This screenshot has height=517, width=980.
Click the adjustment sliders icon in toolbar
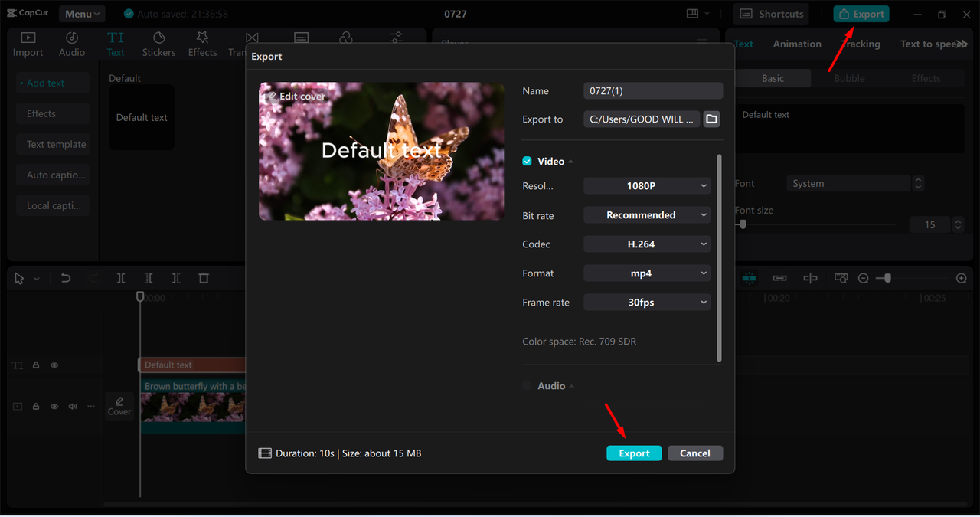click(397, 38)
